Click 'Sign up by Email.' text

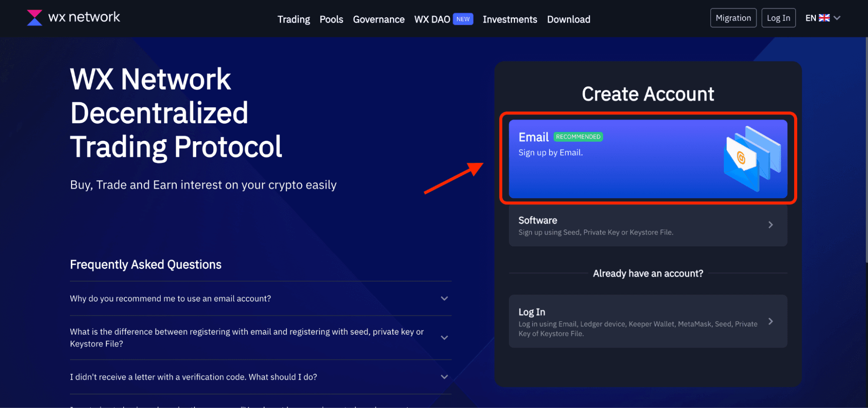click(551, 153)
